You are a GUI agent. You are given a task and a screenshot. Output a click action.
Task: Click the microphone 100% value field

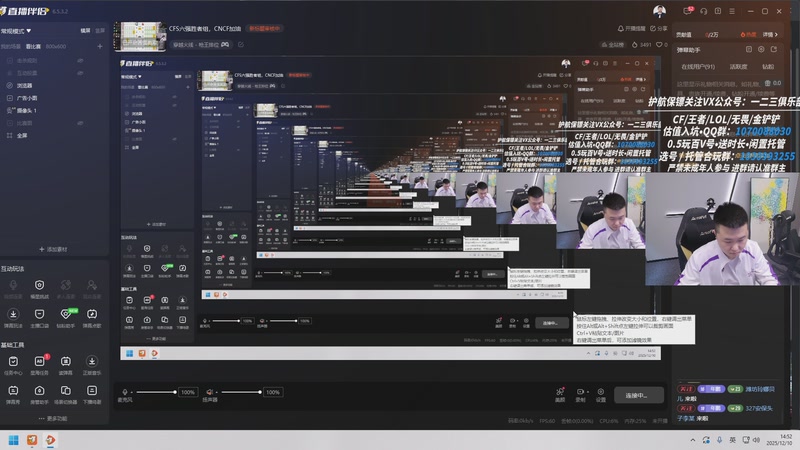tap(188, 392)
